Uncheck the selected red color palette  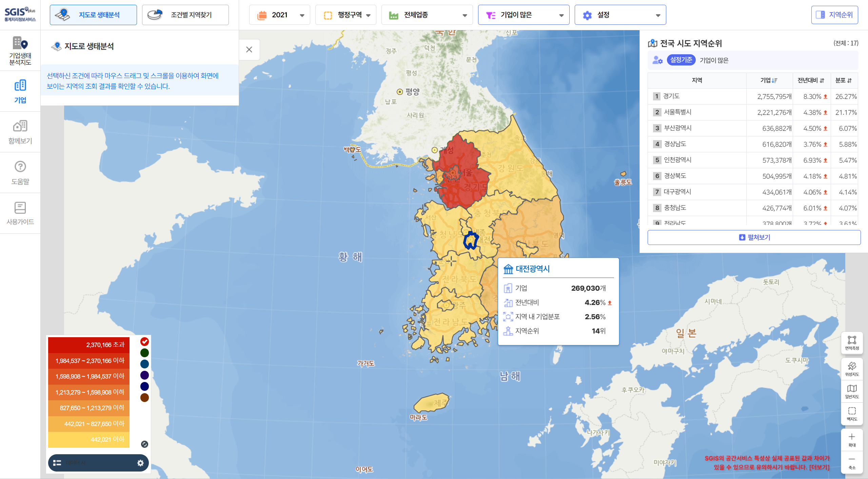coord(145,342)
